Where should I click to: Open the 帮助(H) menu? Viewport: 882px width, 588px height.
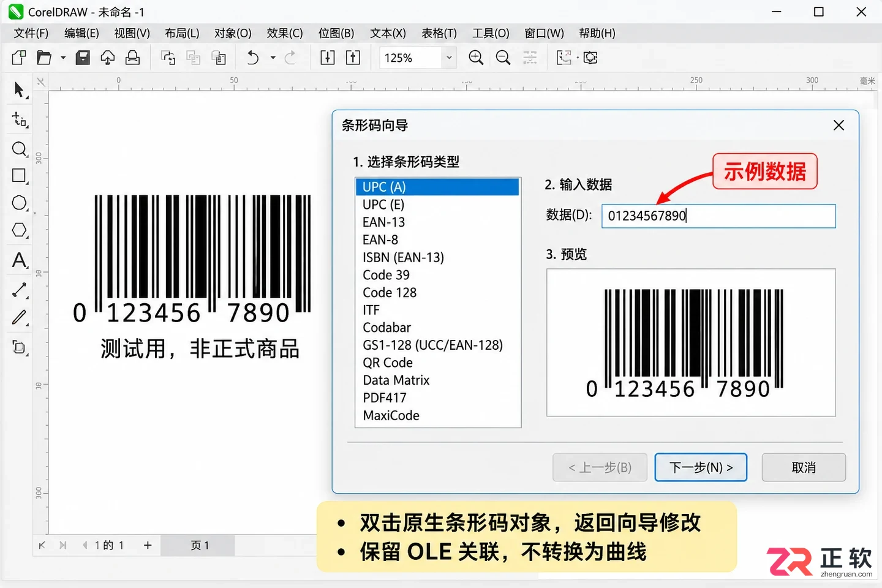[597, 33]
